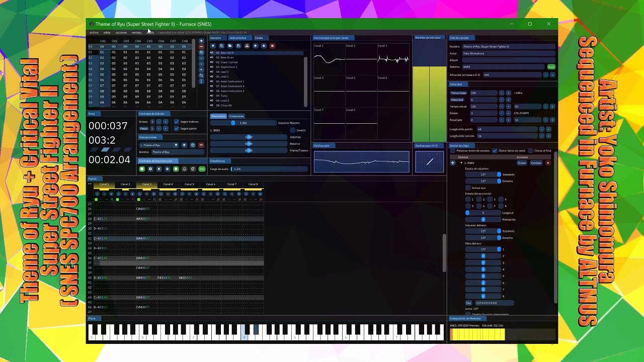
Task: Collapse the 1. SNES chip tree arrow
Action: click(461, 163)
